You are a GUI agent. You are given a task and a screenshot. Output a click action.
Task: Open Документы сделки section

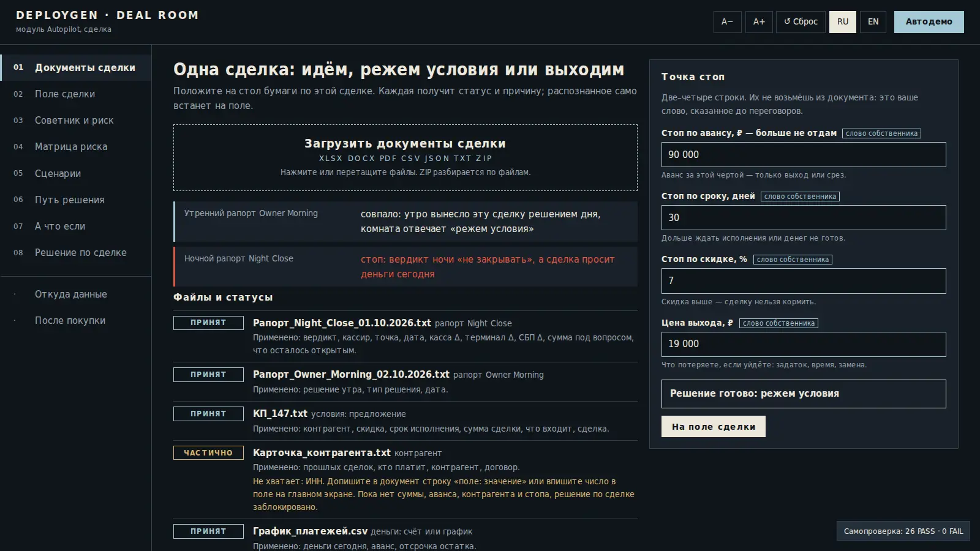tap(76, 67)
